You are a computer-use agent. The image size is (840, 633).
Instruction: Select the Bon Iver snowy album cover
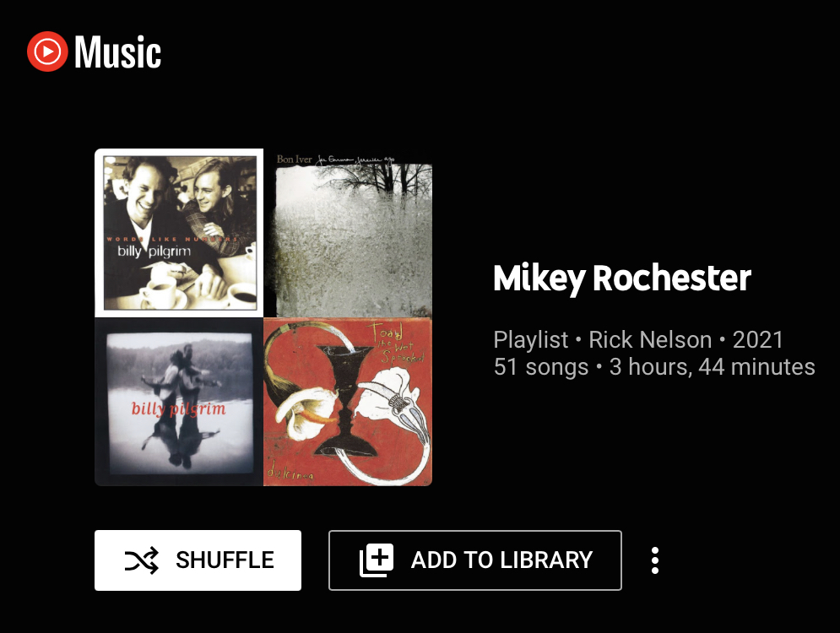pyautogui.click(x=348, y=233)
